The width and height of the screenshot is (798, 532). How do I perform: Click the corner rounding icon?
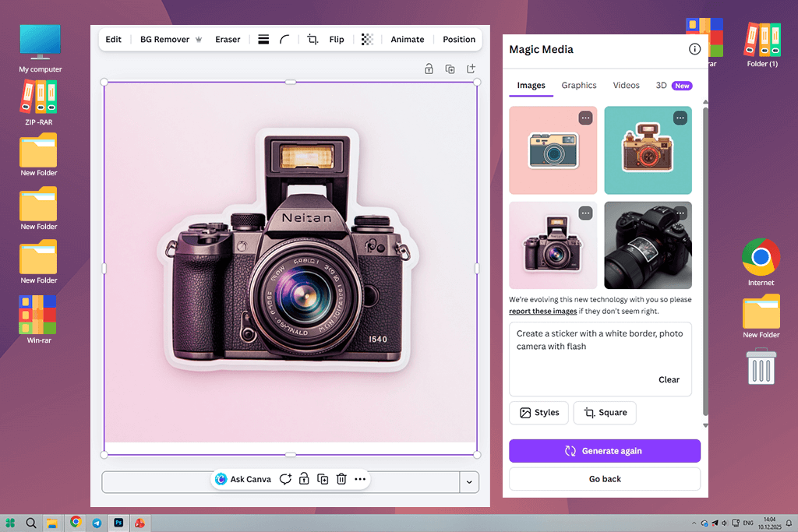[284, 39]
